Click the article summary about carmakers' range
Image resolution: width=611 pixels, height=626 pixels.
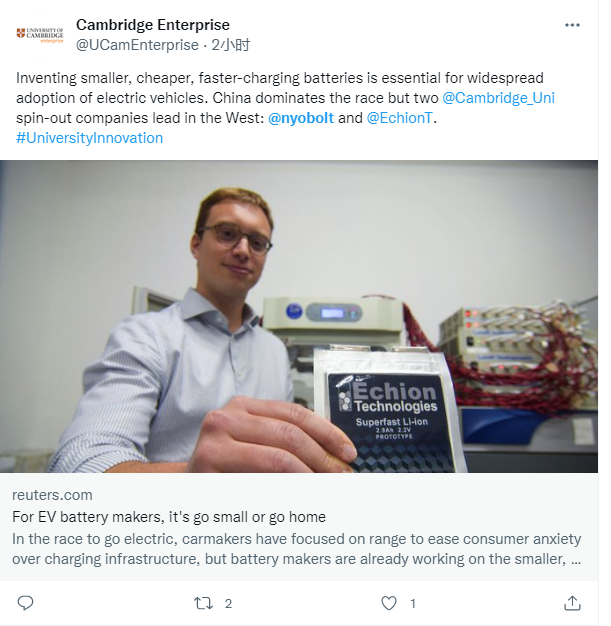click(x=296, y=549)
